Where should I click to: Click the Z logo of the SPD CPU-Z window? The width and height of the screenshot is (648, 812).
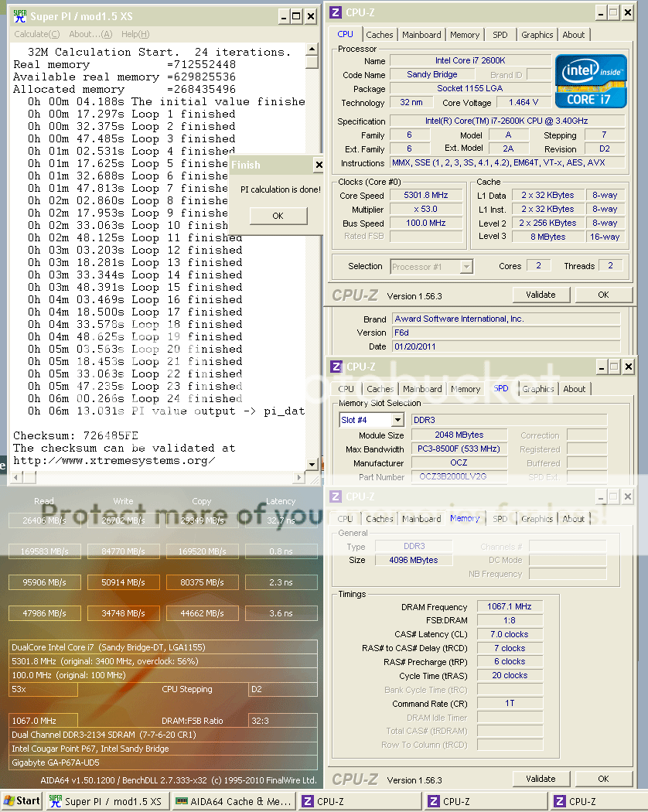336,367
